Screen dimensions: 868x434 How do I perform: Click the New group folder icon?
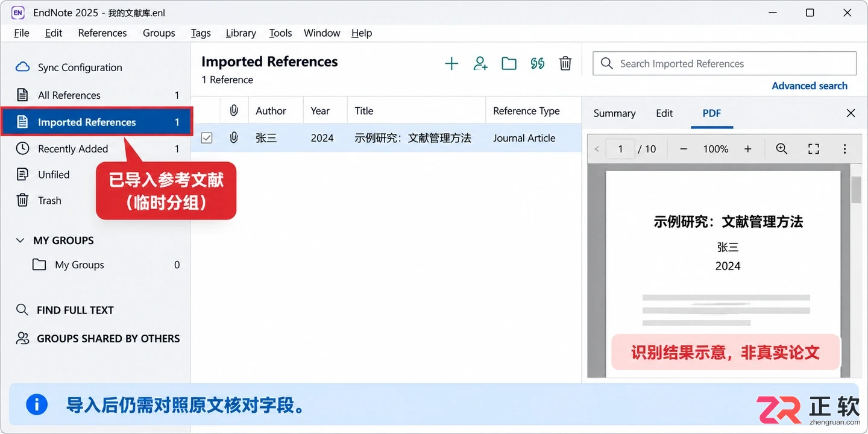click(509, 63)
